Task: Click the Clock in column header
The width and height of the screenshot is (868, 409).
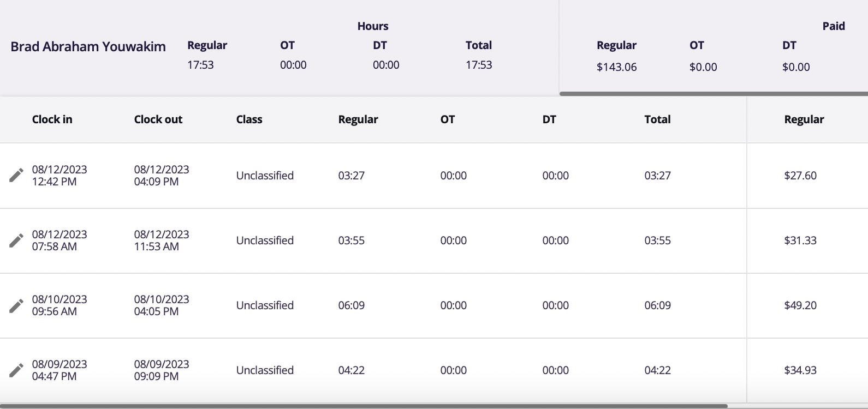Action: [x=52, y=119]
